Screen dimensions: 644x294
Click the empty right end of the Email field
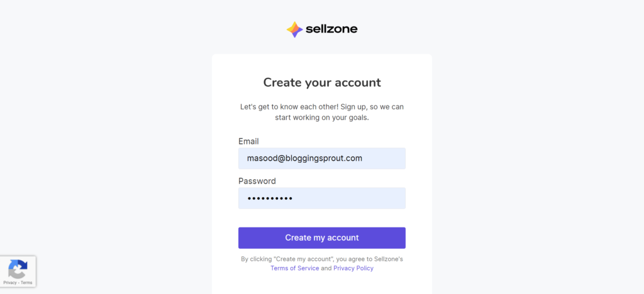click(384, 158)
